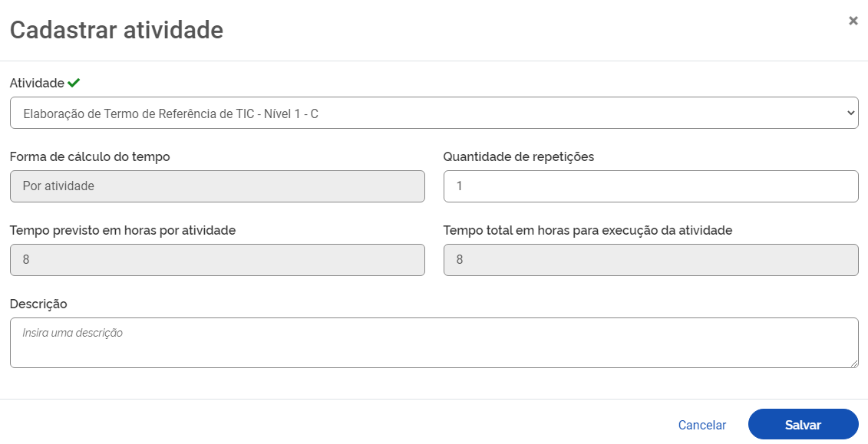Select the Elaboração de Termo de Referência text

tap(170, 113)
